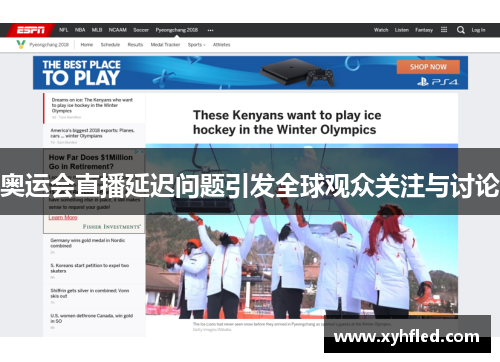Click the three-dots more sports icon
This screenshot has height=362, width=500.
pyautogui.click(x=210, y=30)
